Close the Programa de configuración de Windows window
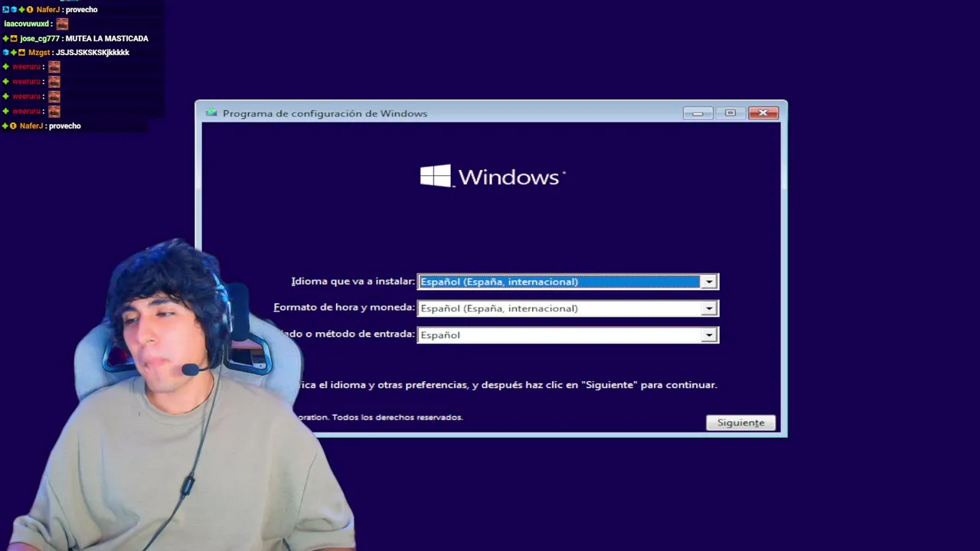 763,113
